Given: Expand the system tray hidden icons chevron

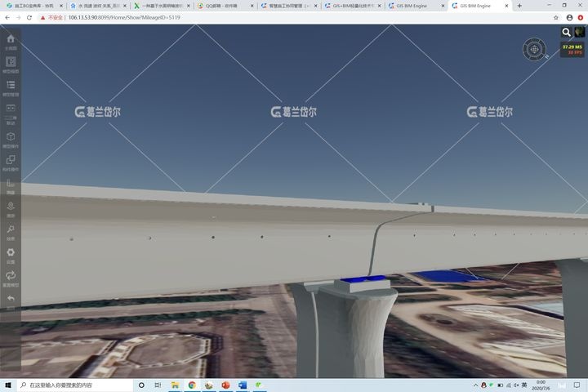Looking at the screenshot, I should (x=475, y=385).
